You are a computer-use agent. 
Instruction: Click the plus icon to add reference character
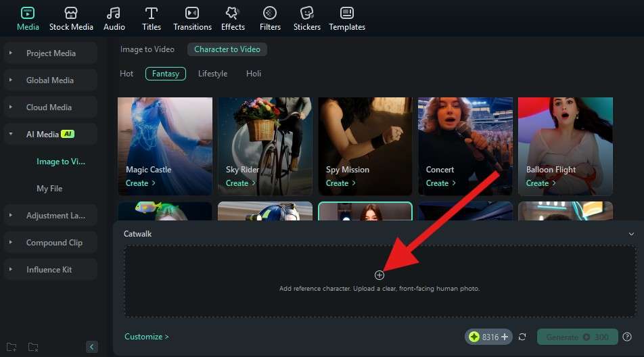(x=379, y=275)
